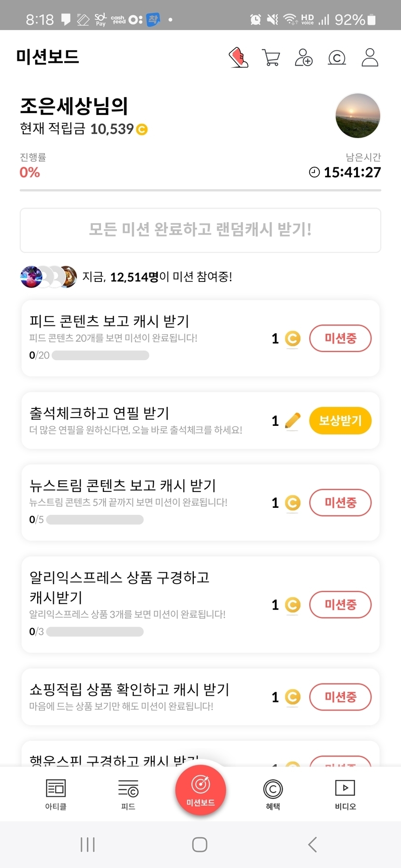Viewport: 401px width, 868px height.
Task: Tap the invite friend icon
Action: 303,57
